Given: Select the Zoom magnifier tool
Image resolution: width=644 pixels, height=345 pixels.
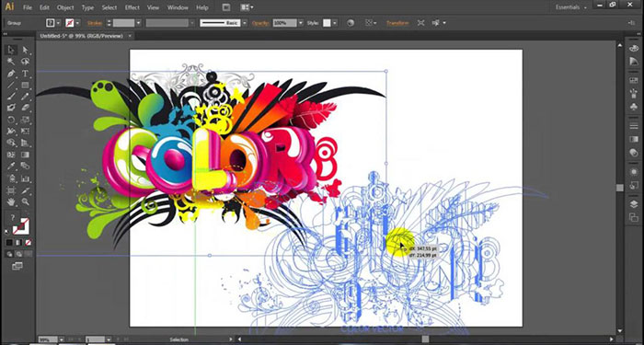Looking at the screenshot, I should pyautogui.click(x=26, y=202).
